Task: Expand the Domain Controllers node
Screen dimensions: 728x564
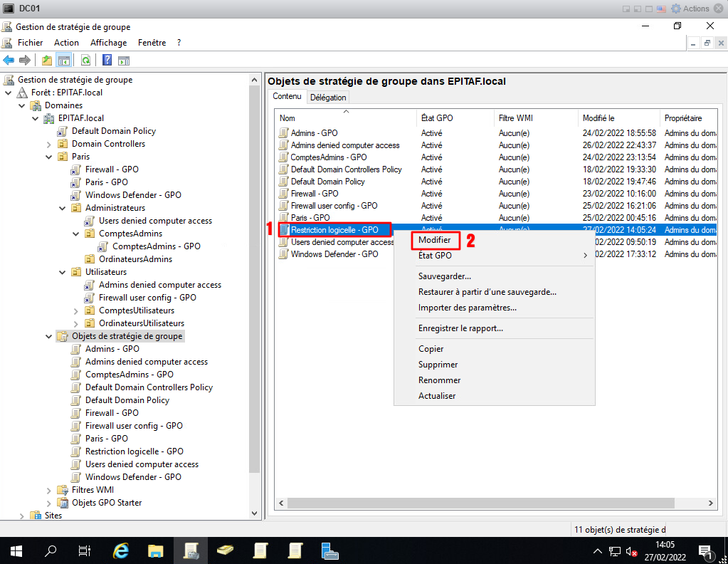Action: pos(48,144)
